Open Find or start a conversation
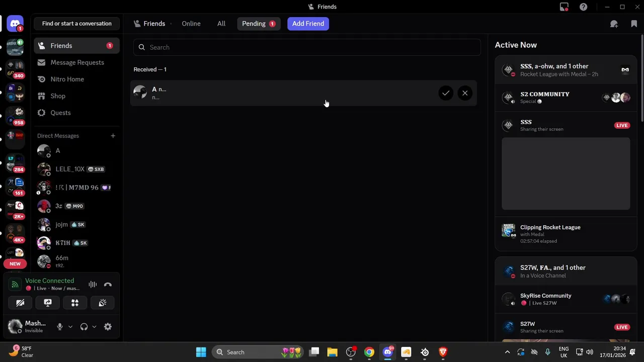The height and width of the screenshot is (362, 644). (x=77, y=24)
